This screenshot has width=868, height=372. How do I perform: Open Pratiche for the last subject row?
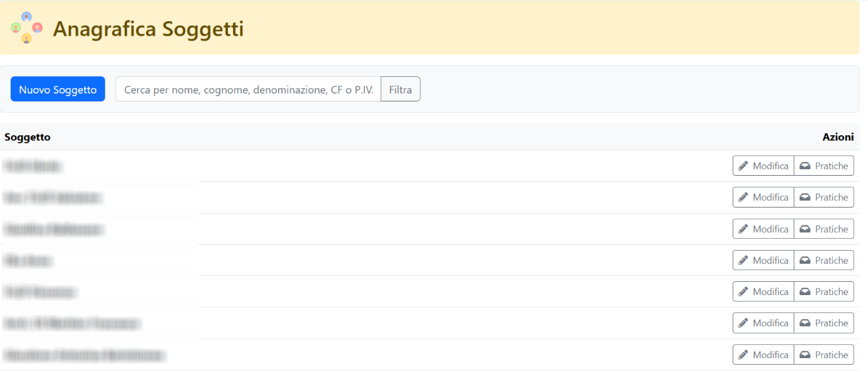(x=824, y=355)
